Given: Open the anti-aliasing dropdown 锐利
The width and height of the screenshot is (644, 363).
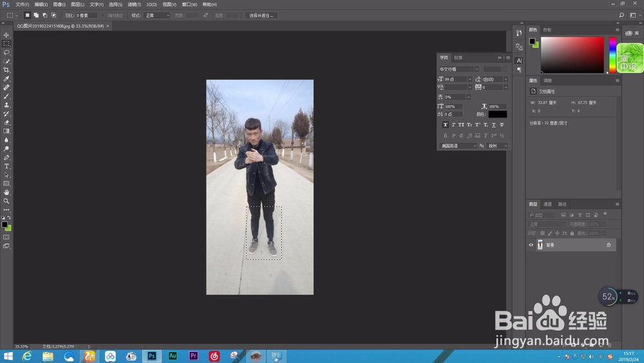Looking at the screenshot, I should pyautogui.click(x=497, y=146).
